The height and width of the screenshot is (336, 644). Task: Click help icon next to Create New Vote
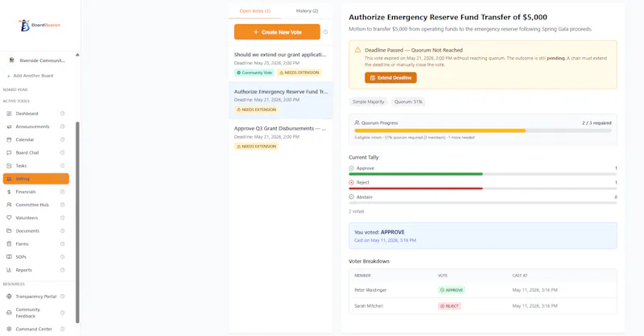pos(325,32)
